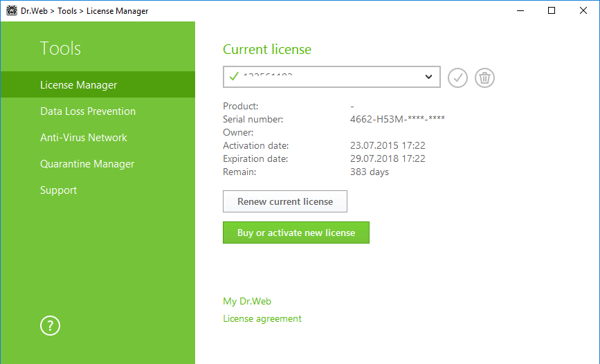Click the Tools sidebar heading
This screenshot has height=364, width=600.
(60, 48)
